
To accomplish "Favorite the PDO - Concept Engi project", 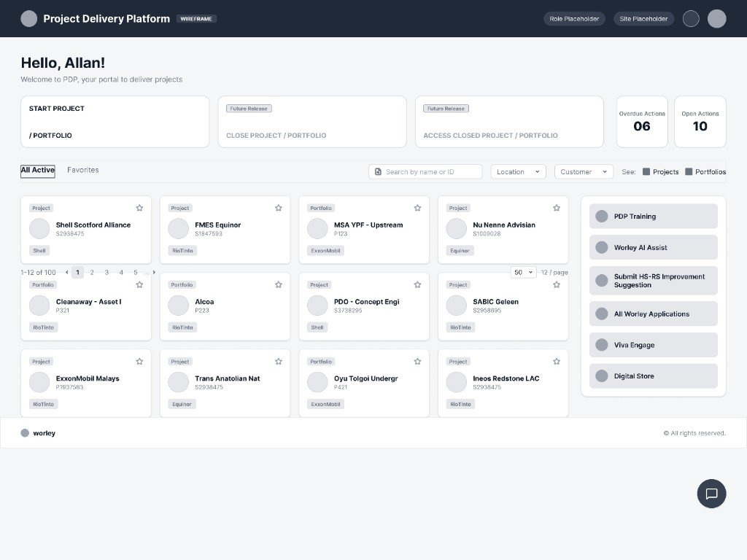I will point(418,285).
